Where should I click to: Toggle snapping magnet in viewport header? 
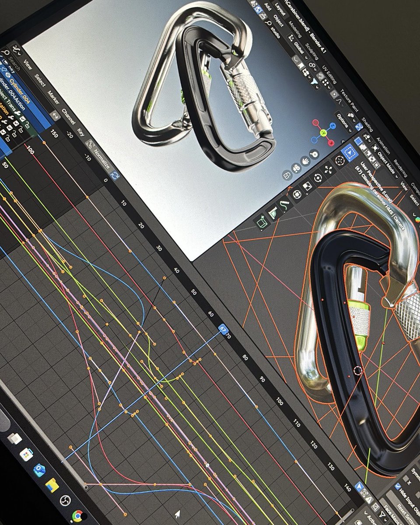[321, 76]
